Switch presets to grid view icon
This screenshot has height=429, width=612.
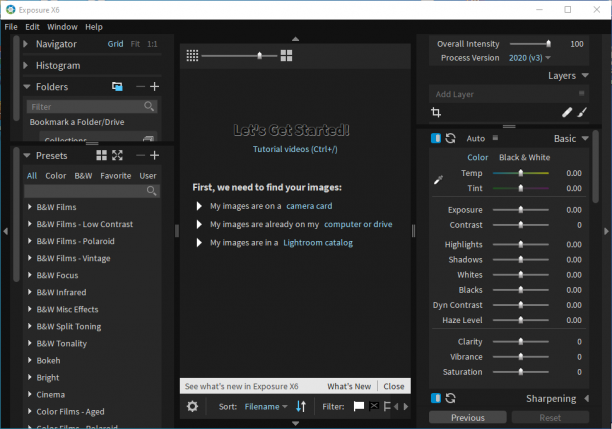[x=101, y=155]
